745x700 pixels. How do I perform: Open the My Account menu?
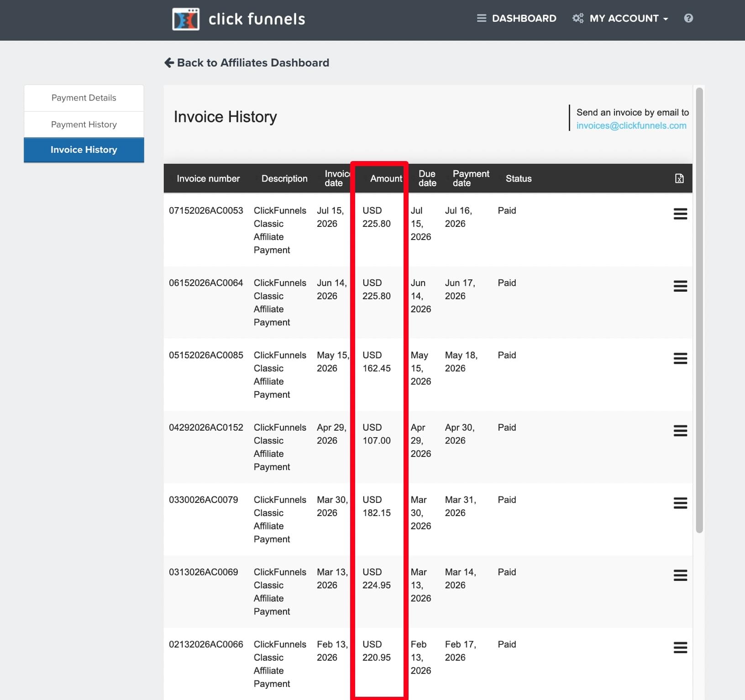[x=620, y=18]
